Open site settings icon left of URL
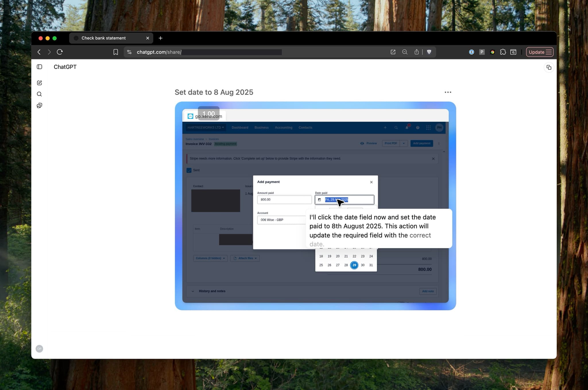588x390 pixels. (x=129, y=52)
